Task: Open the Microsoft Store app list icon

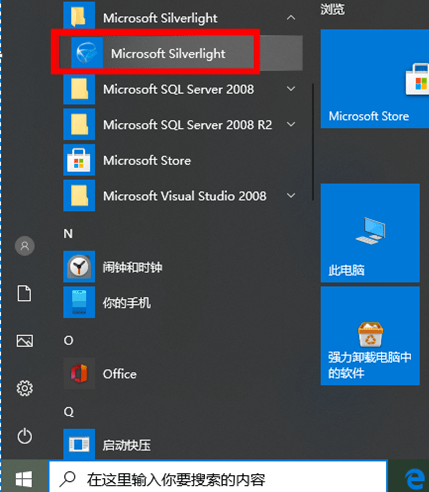Action: point(79,160)
